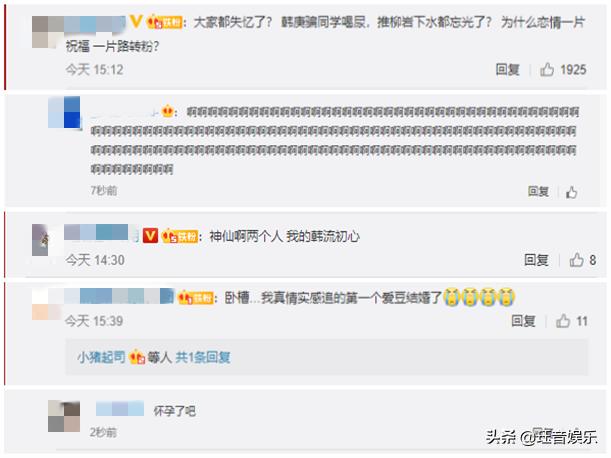611x458 pixels.
Task: Click 铁粉 badge on the 14:30 comment
Action: coord(180,236)
